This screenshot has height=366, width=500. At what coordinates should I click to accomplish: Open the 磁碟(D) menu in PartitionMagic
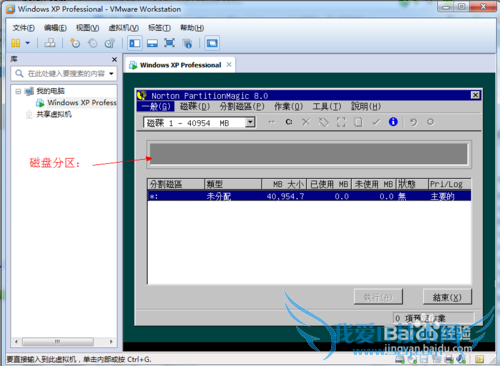[x=195, y=107]
